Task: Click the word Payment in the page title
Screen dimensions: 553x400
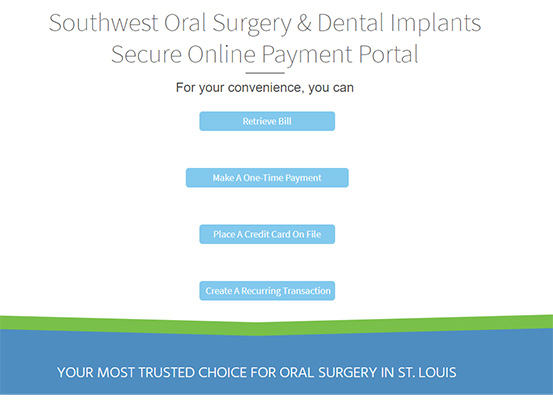Action: 307,56
